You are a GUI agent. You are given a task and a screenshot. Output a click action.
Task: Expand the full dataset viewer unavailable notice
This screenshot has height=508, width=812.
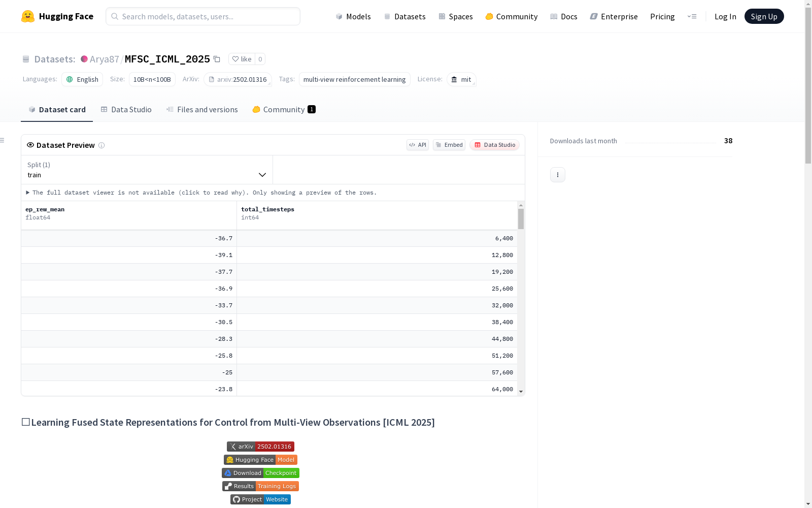201,193
